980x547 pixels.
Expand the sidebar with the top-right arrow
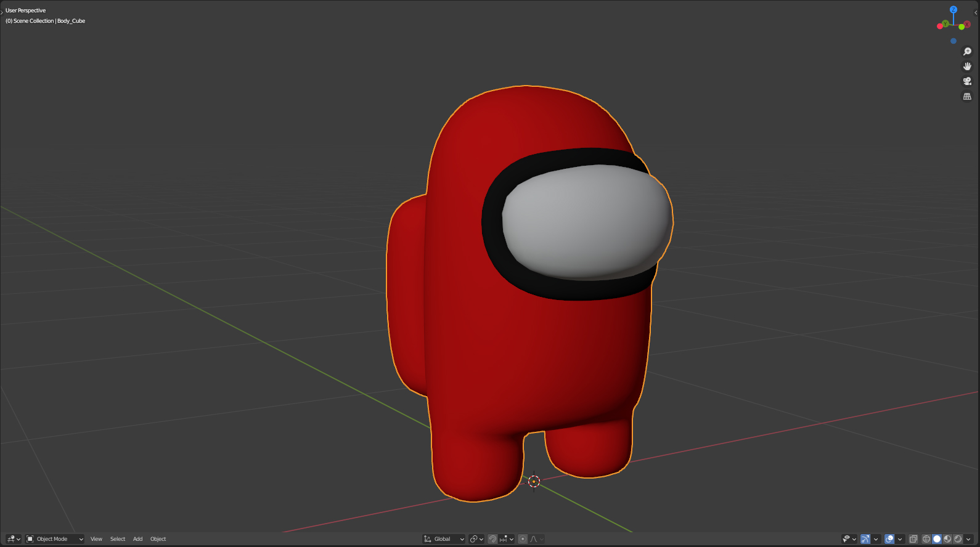[976, 12]
